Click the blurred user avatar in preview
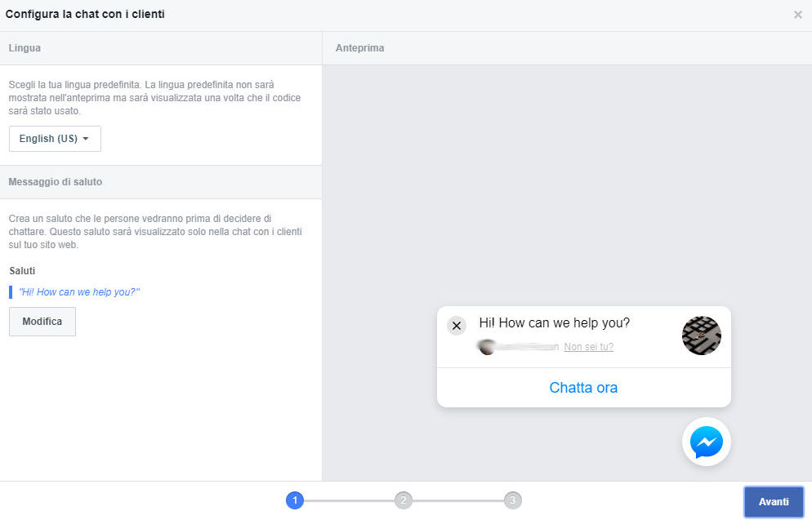Viewport: 812px width, 520px height. tap(487, 347)
